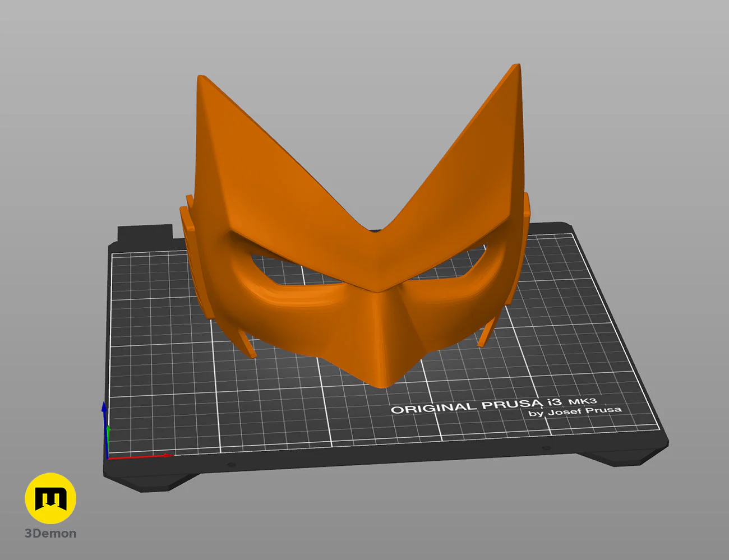Click the 'by Josef Prusa' bed text
729x560 pixels.
(x=575, y=411)
